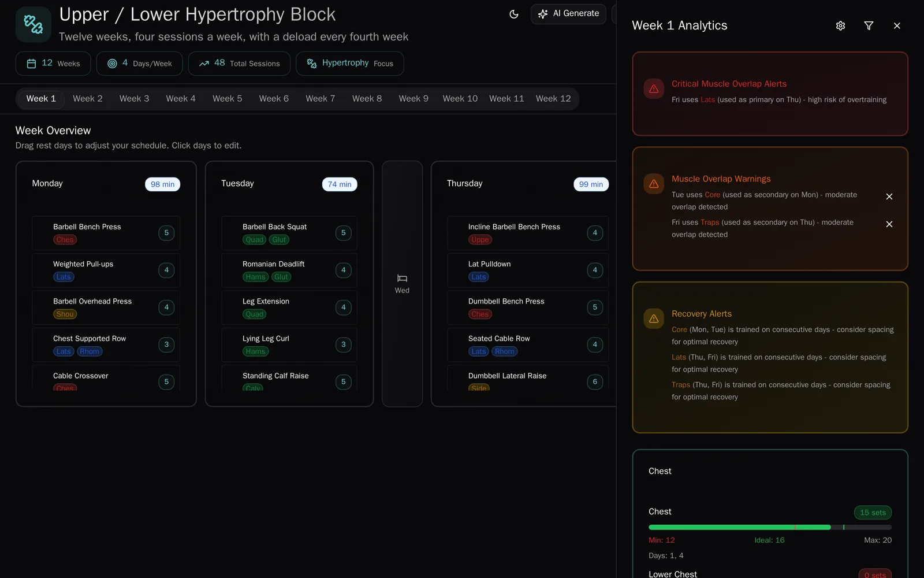Click the Wednesday rest day bed icon
Viewport: 924px width, 578px height.
[403, 278]
